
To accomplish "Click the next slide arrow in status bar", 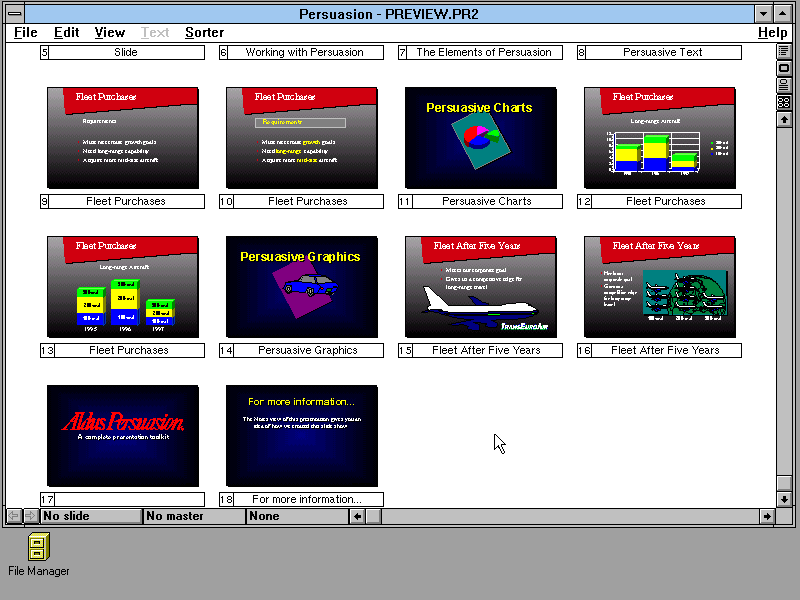I will click(30, 516).
